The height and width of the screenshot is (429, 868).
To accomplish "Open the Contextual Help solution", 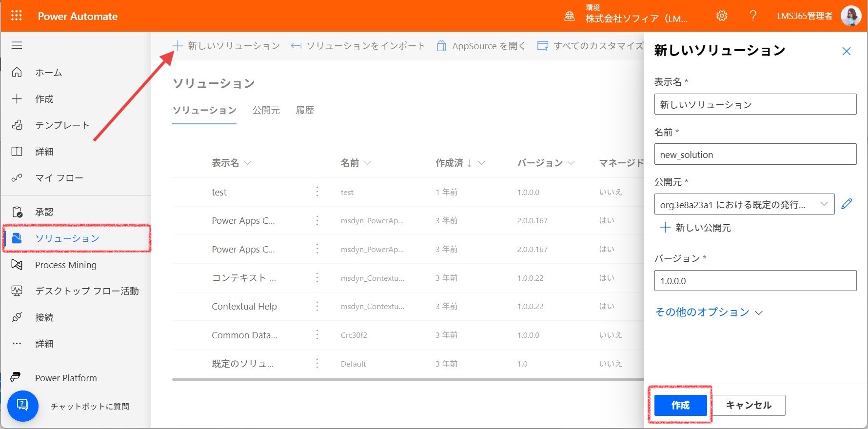I will (244, 306).
